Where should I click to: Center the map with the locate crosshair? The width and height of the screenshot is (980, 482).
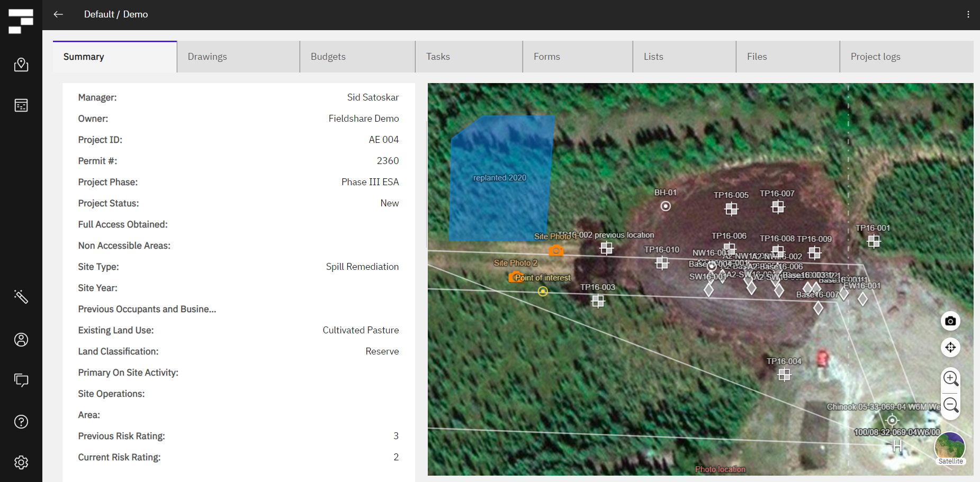(x=950, y=348)
